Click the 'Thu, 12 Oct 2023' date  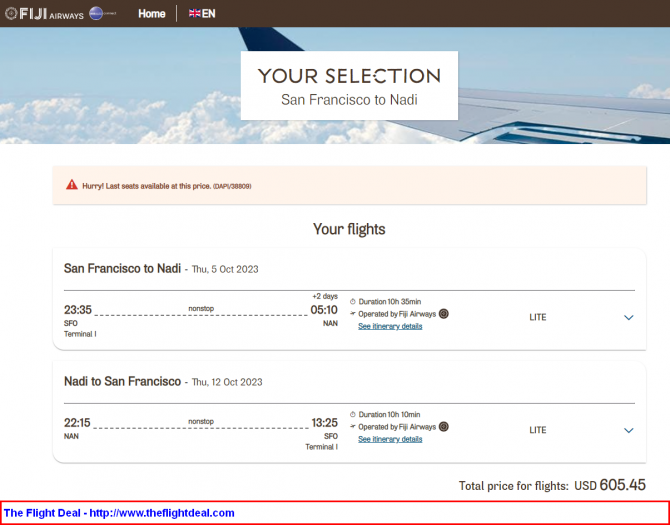pos(227,382)
